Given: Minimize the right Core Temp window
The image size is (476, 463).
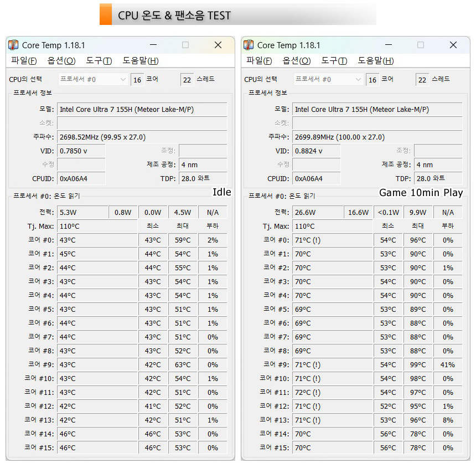Looking at the screenshot, I should [389, 45].
